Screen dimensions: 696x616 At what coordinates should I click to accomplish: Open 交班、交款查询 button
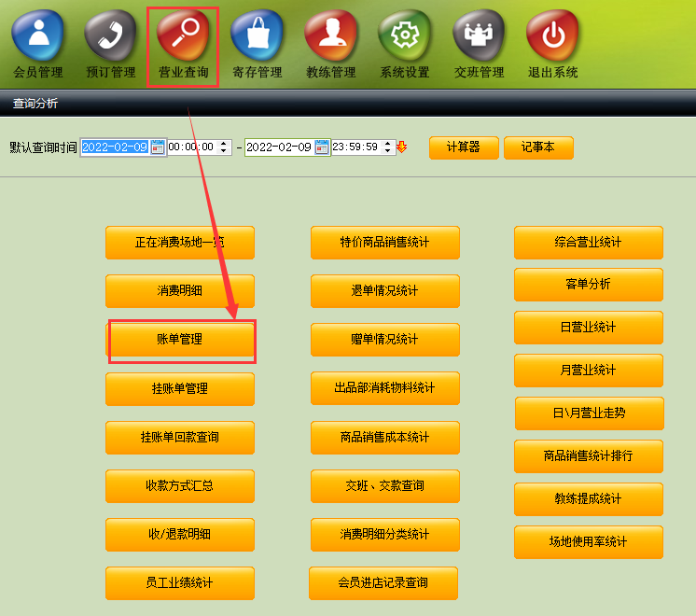384,486
